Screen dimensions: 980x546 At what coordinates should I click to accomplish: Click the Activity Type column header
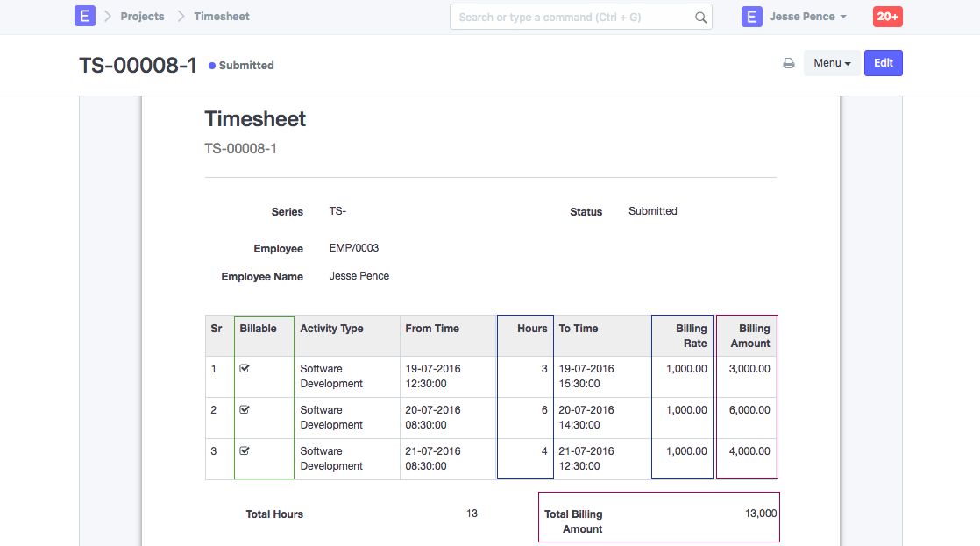click(x=331, y=329)
